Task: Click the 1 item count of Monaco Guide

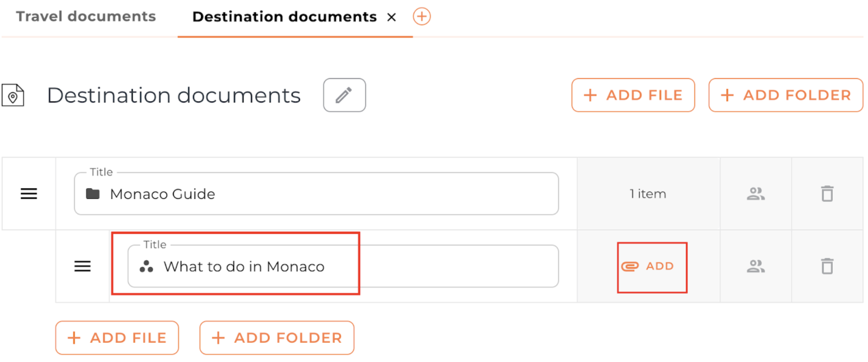Action: point(648,194)
